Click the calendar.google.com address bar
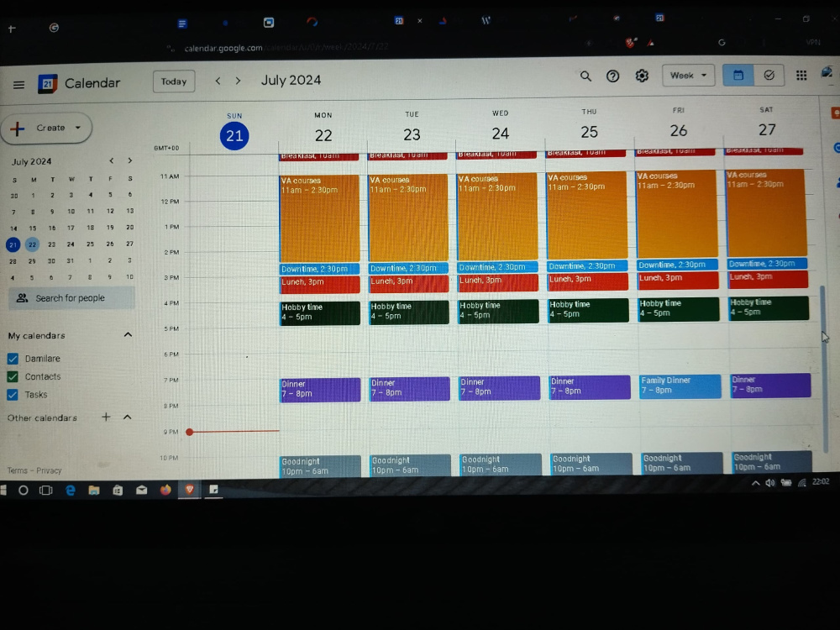The height and width of the screenshot is (630, 840). [223, 48]
